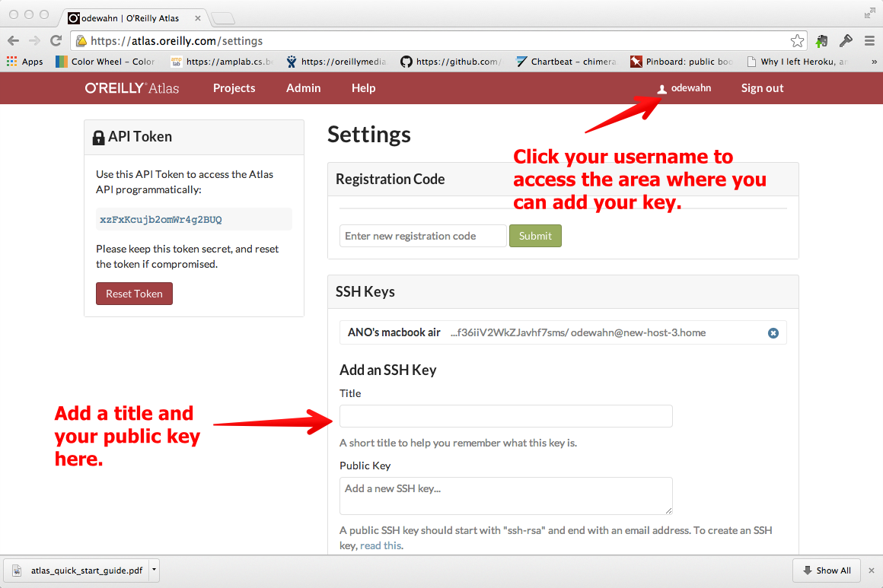Viewport: 883px width, 588px height.
Task: Submit the registration code
Action: pos(535,236)
